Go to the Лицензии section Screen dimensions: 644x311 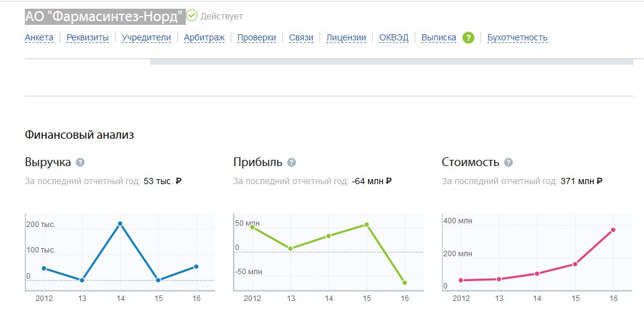click(346, 38)
